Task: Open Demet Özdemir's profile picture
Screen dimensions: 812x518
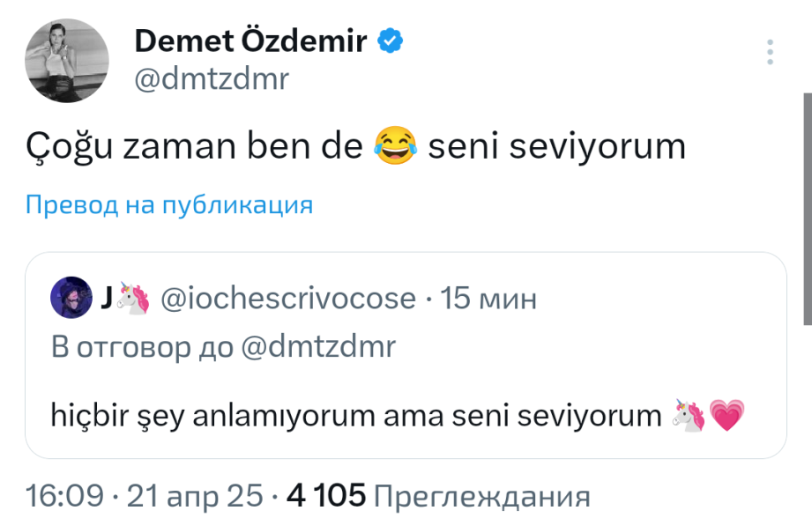Action: [67, 59]
